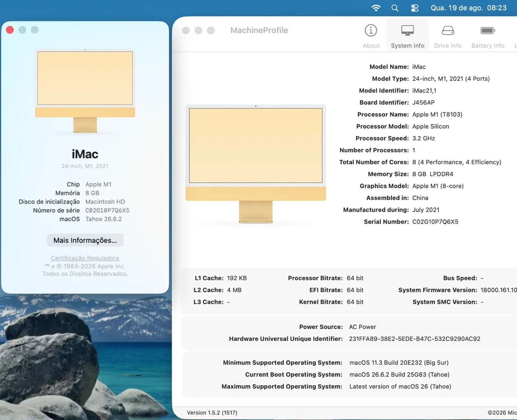Click the Model Type value 24-inch, M1, 2021 (4 Ports)

451,79
